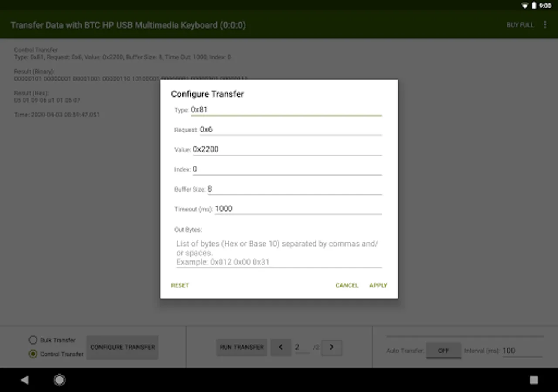Click the Buffer Size field
558x392 pixels.
[x=295, y=189]
